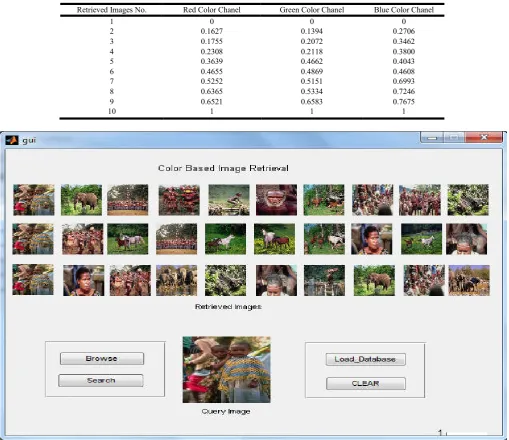Screen dimensions: 509x440
Task: Select the table value 0.6583
Action: point(312,102)
